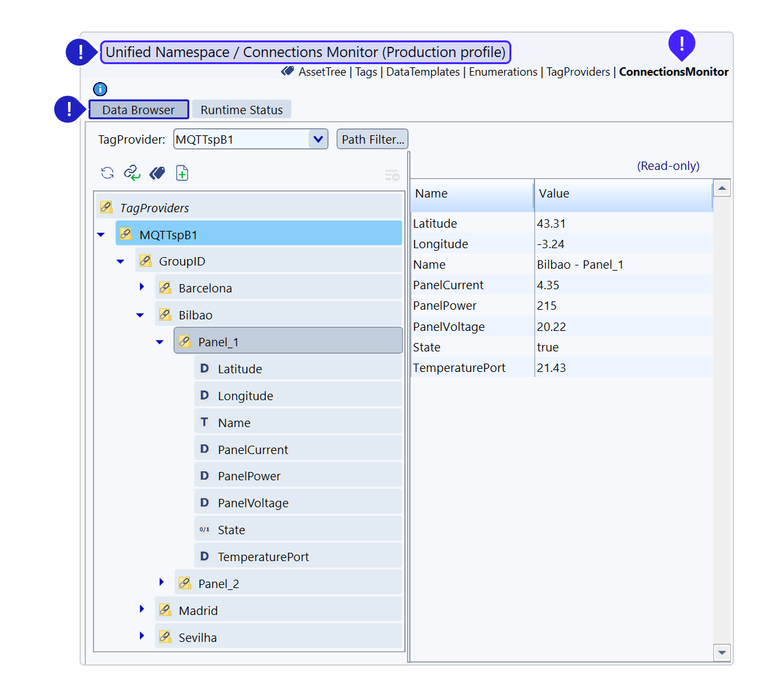This screenshot has height=690, width=784.
Task: Expand the Madrid node
Action: pos(142,609)
